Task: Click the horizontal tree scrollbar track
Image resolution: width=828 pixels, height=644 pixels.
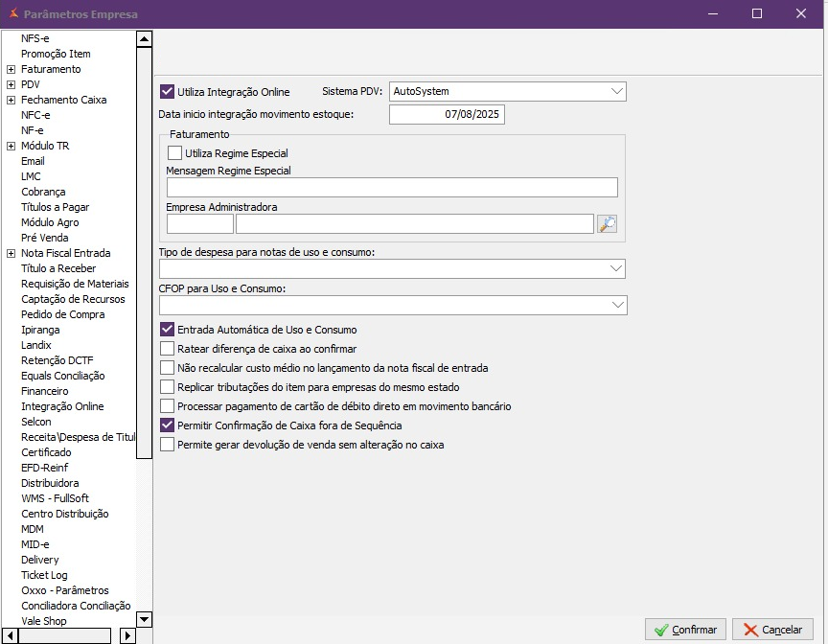Action: click(64, 635)
